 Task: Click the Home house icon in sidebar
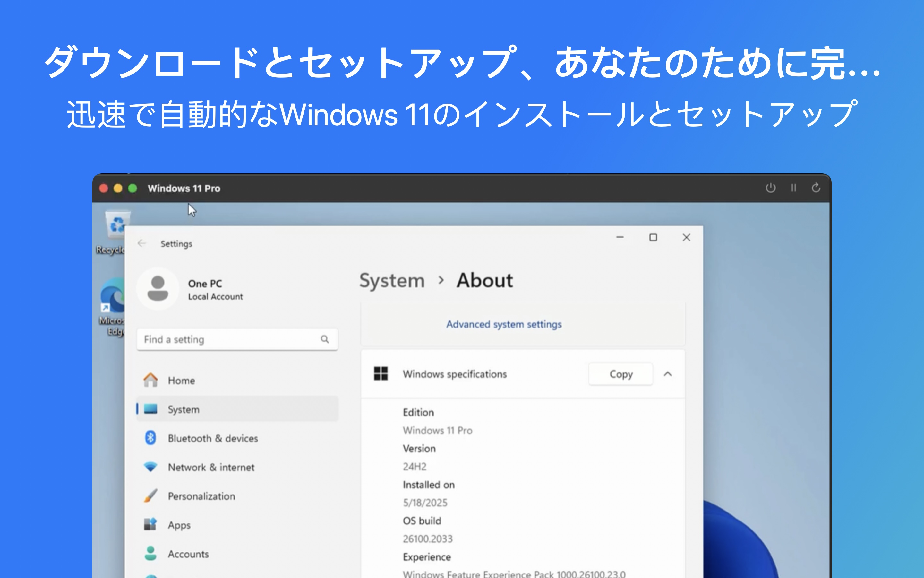click(x=150, y=380)
